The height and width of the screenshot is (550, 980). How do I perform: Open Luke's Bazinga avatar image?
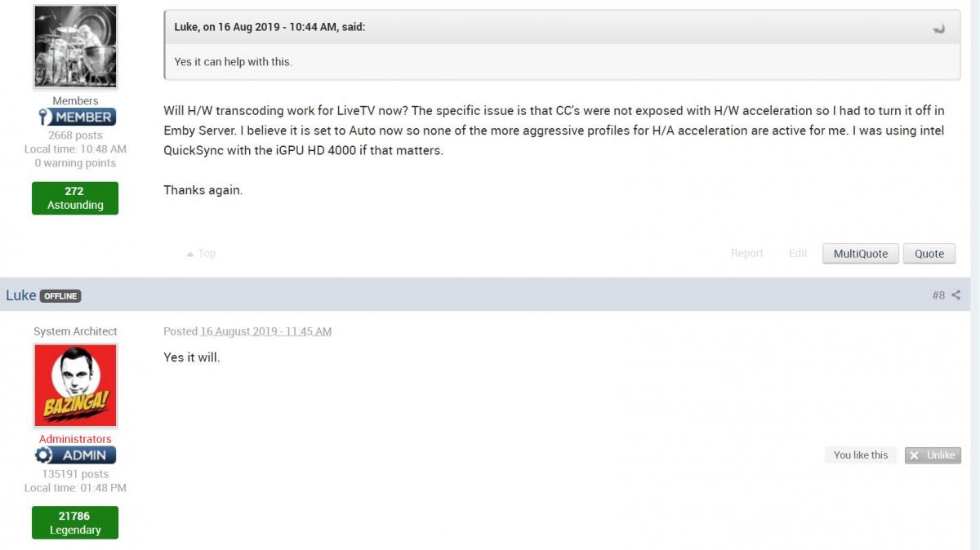[x=75, y=385]
